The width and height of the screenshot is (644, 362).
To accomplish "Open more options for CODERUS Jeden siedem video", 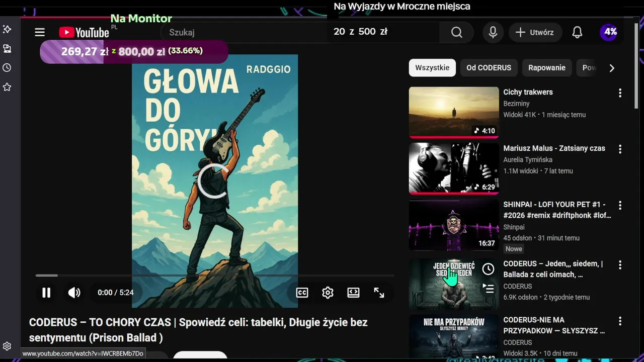I will point(620,265).
